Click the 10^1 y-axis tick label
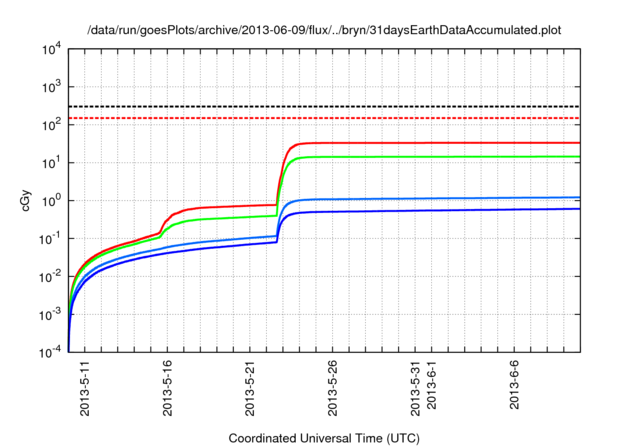The width and height of the screenshot is (640, 448). [52, 162]
